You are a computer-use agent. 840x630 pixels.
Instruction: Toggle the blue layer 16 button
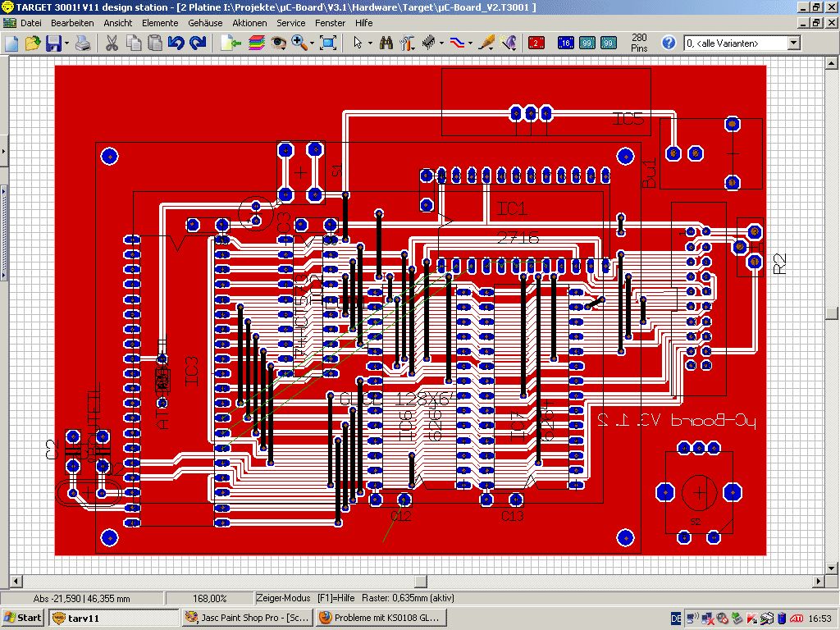coord(566,43)
